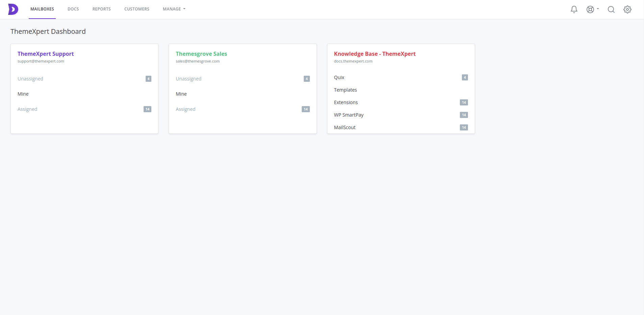Open the ThemeXpert Support mailbox
The width and height of the screenshot is (644, 315).
point(46,54)
